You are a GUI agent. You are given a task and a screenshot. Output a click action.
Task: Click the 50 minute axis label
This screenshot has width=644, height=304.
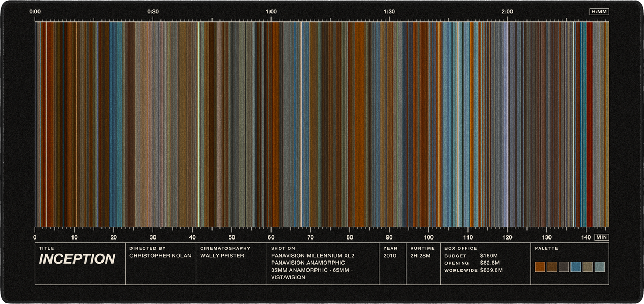pyautogui.click(x=232, y=237)
